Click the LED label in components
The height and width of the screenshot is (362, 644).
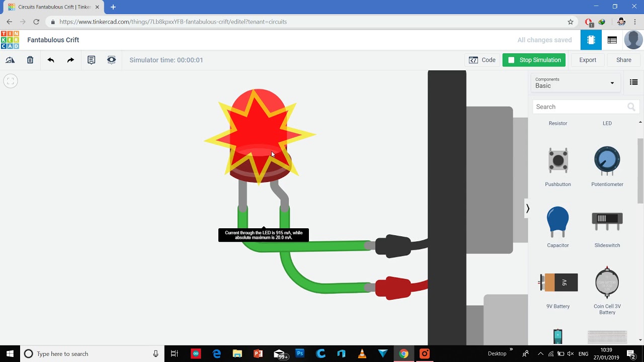607,123
